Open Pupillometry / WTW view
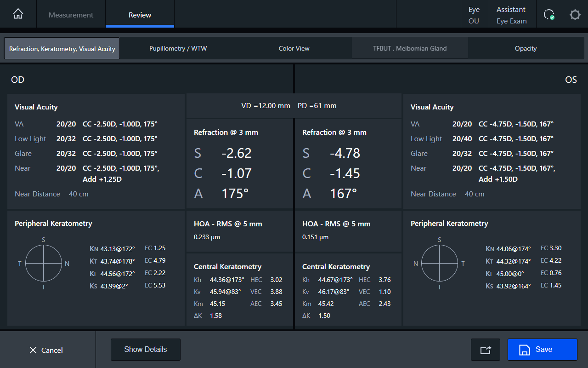The image size is (588, 368). [x=178, y=48]
